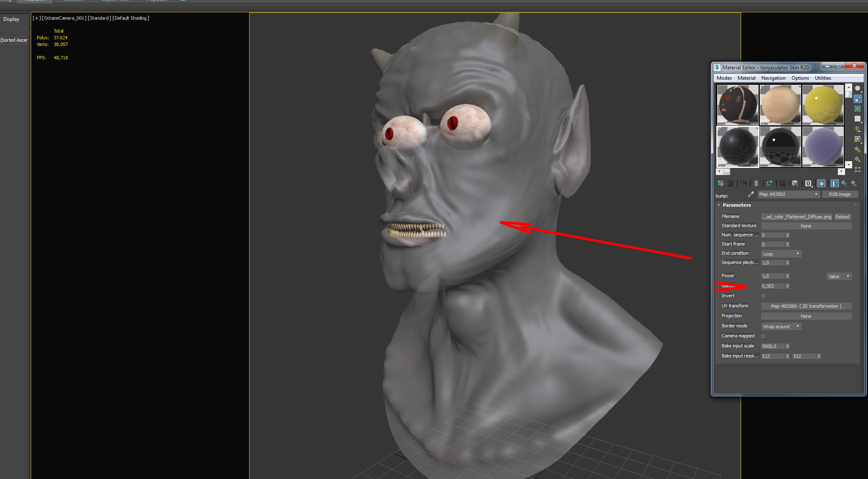Click the Go to Parent icon
This screenshot has height=479, width=868.
point(844,183)
